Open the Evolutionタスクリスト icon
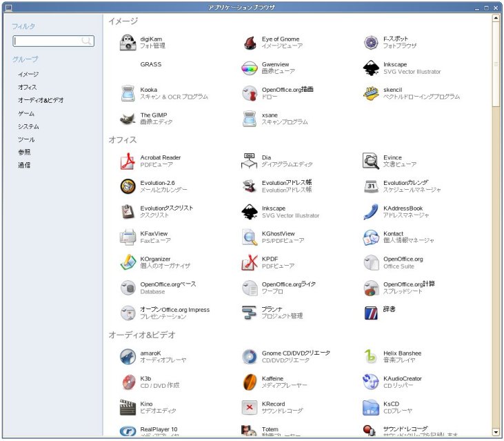Screen dimensions: 504x441 pos(128,212)
